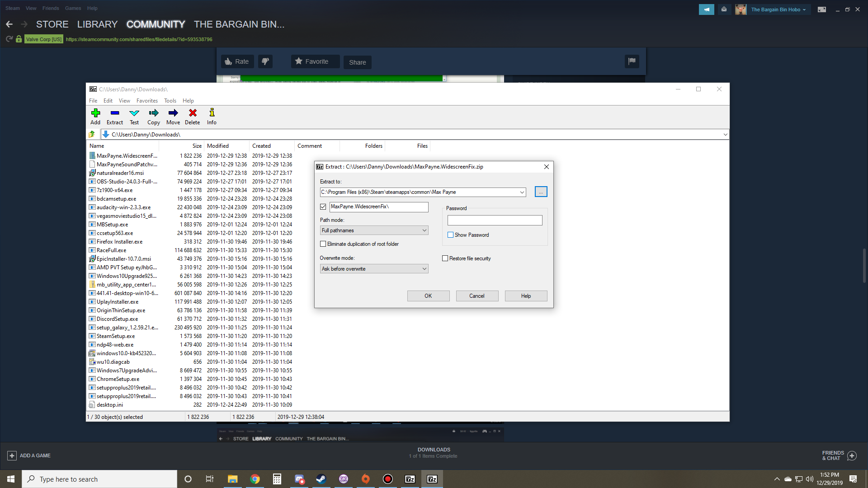Toggle the MaxPayne.WidescreenFix subfolder checkbox
This screenshot has width=868, height=488.
pyautogui.click(x=323, y=207)
